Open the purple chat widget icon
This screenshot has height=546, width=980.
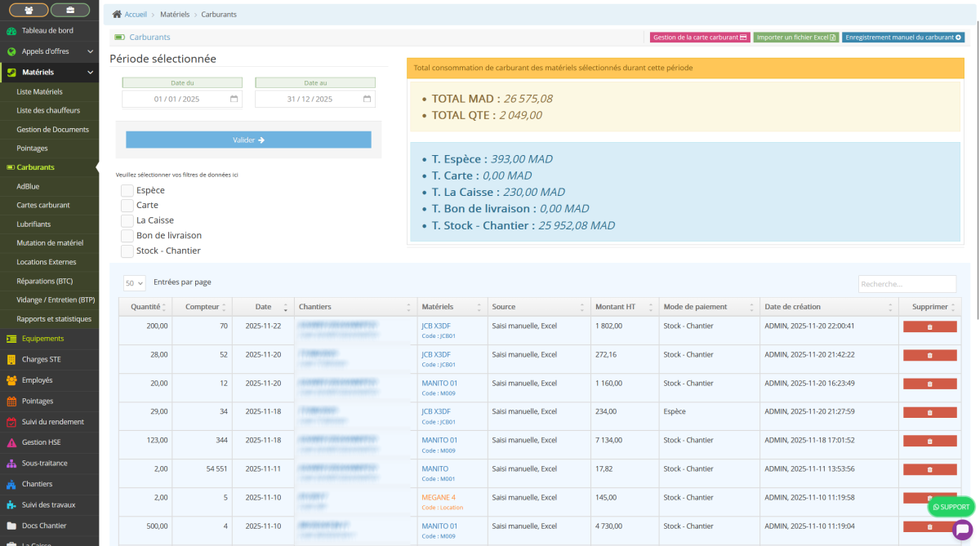(x=962, y=530)
